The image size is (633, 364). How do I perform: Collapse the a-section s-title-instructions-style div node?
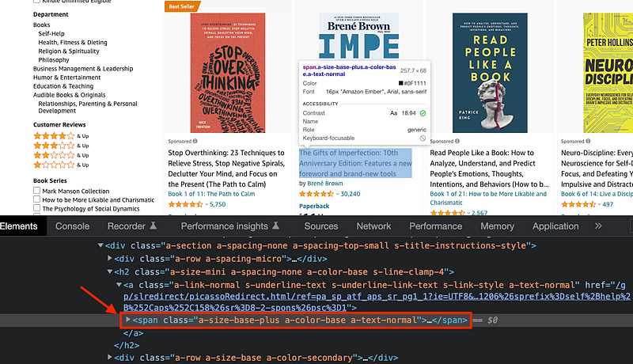100,245
